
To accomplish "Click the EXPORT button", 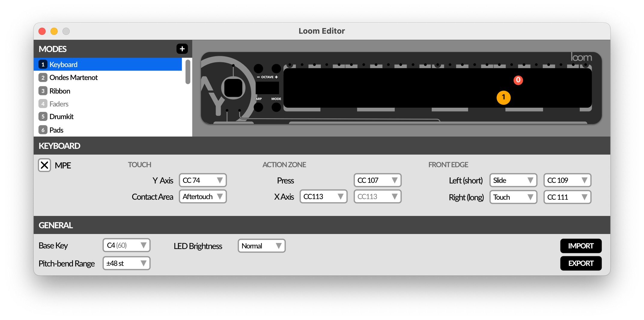I will tap(581, 263).
